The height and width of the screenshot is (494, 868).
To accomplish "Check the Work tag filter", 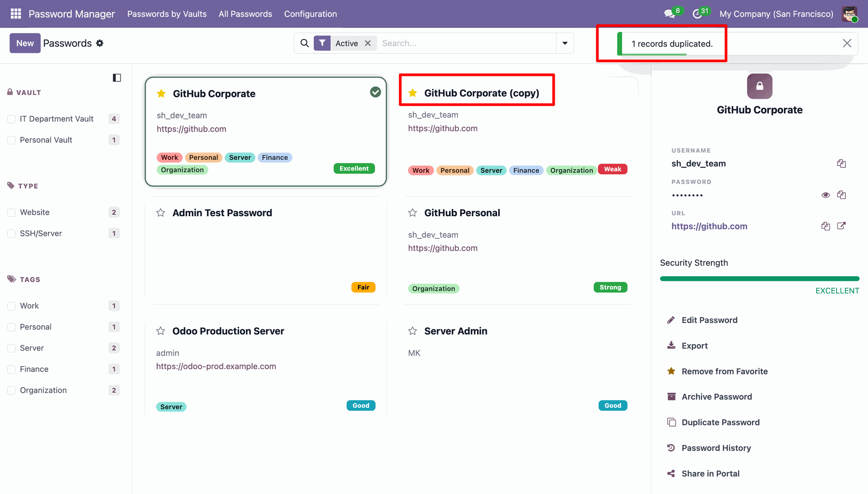I will coord(12,306).
